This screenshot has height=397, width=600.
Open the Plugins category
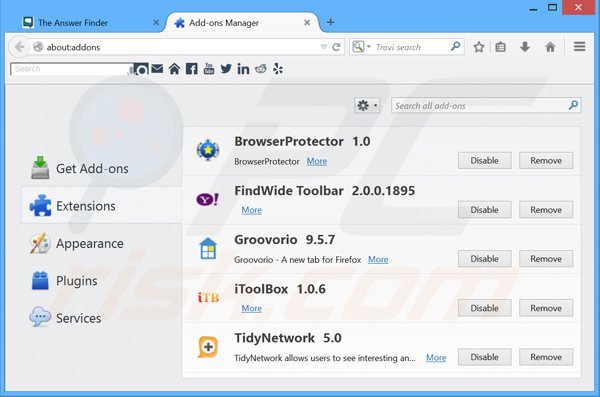point(101,281)
